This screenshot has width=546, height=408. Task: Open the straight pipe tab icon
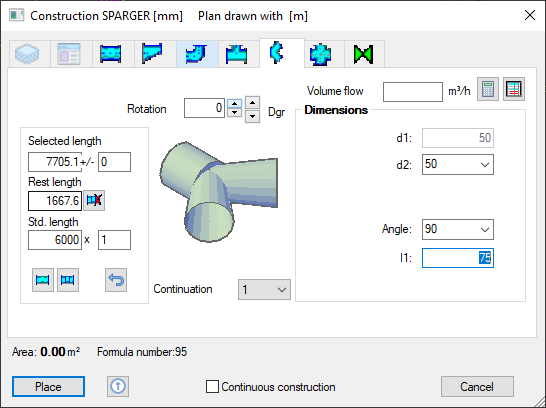click(x=110, y=54)
